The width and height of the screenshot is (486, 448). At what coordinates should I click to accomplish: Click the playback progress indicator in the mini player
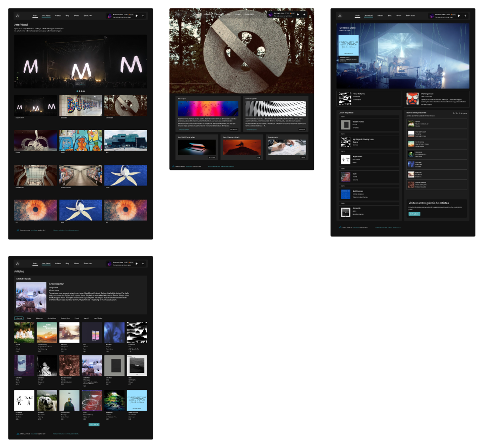pyautogui.click(x=126, y=16)
